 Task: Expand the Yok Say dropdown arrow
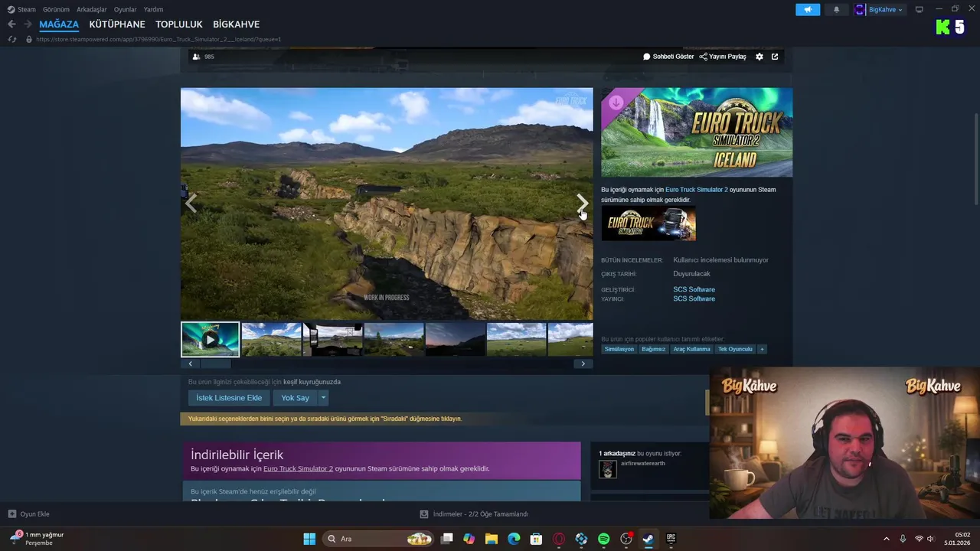(x=323, y=398)
